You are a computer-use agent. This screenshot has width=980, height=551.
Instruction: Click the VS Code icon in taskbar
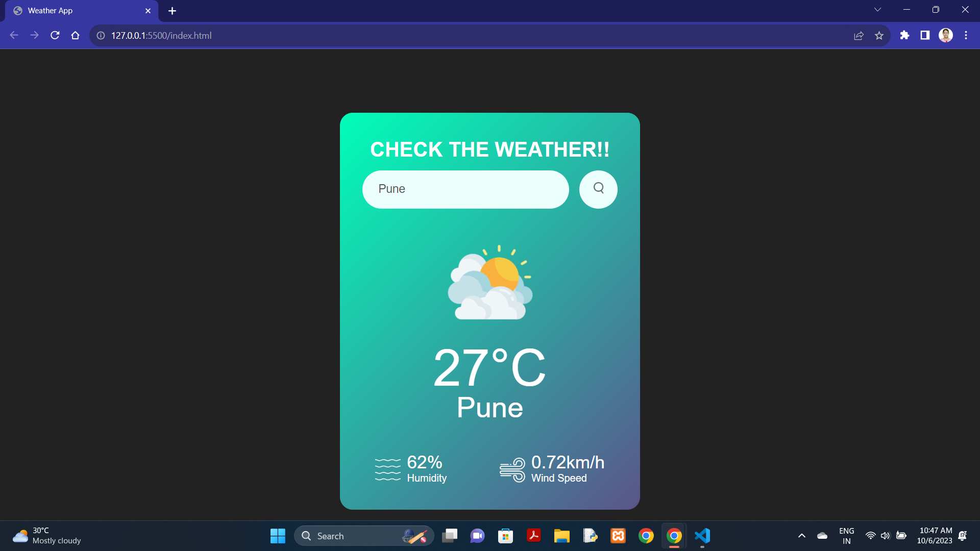(702, 536)
